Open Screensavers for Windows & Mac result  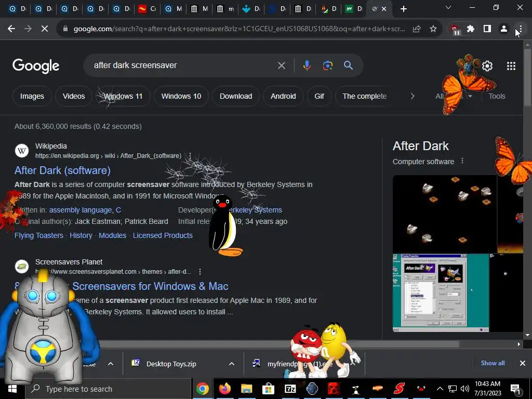(150, 286)
